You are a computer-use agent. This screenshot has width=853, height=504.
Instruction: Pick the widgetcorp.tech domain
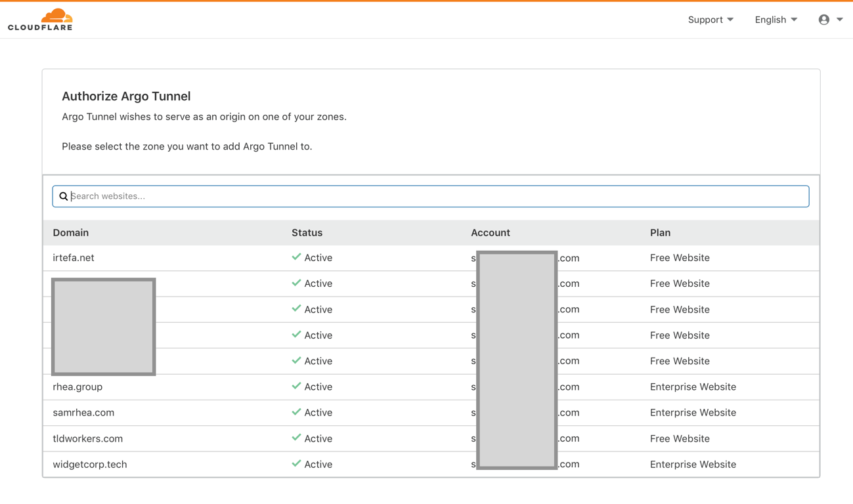(x=90, y=464)
